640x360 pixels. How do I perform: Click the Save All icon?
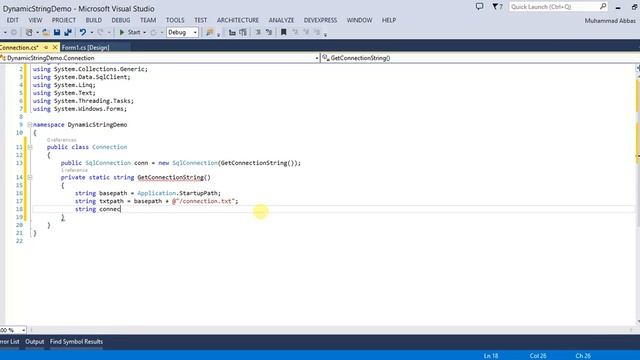pyautogui.click(x=68, y=32)
